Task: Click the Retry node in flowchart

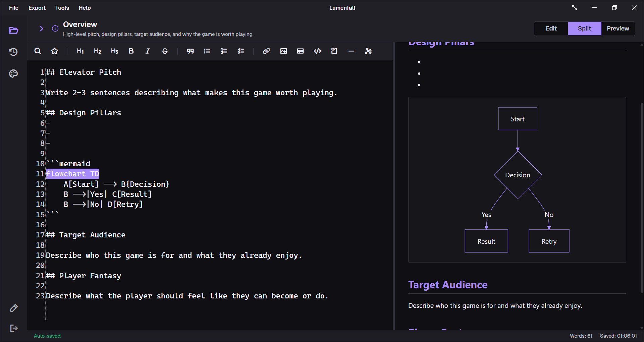Action: click(x=549, y=241)
